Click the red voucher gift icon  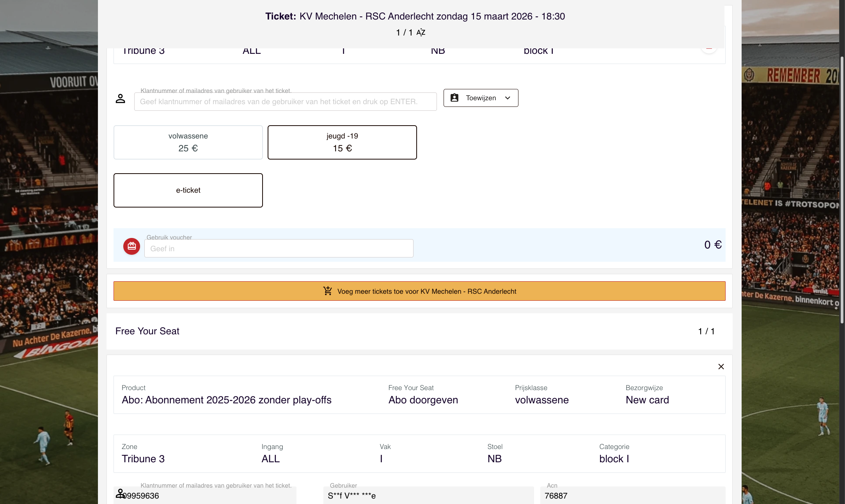(x=132, y=246)
